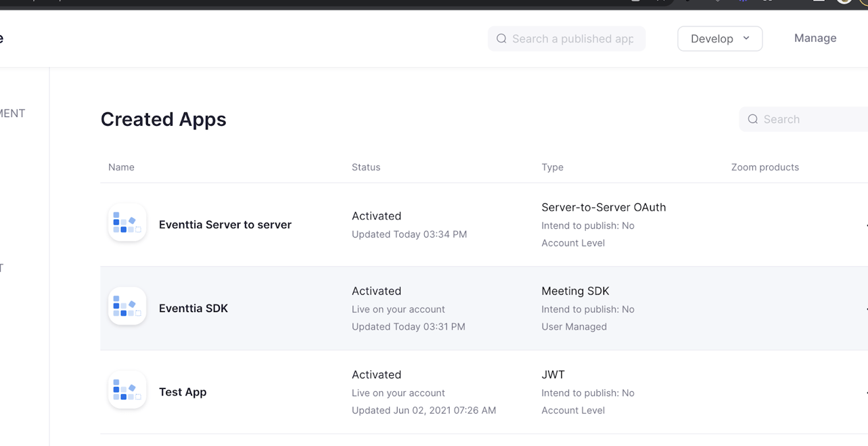Expand the chevron next to Develop

(745, 39)
